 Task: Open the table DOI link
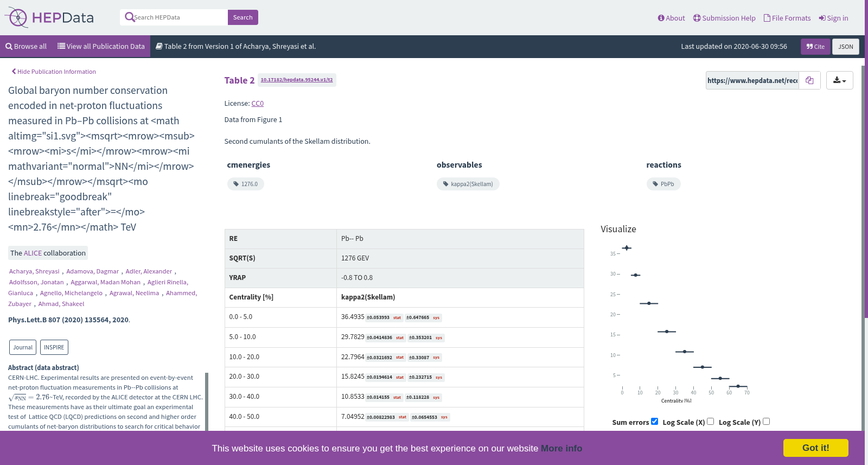(297, 80)
